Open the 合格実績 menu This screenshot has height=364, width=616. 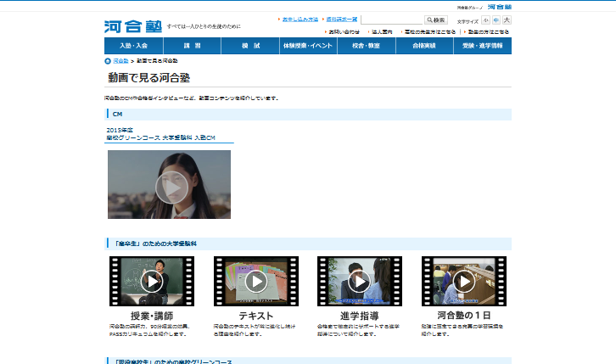tap(424, 46)
